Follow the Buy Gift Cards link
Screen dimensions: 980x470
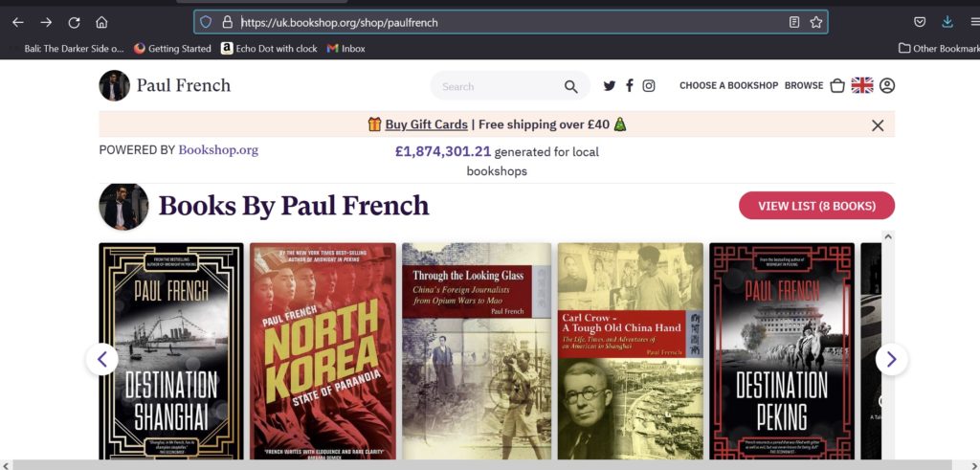[x=426, y=124]
